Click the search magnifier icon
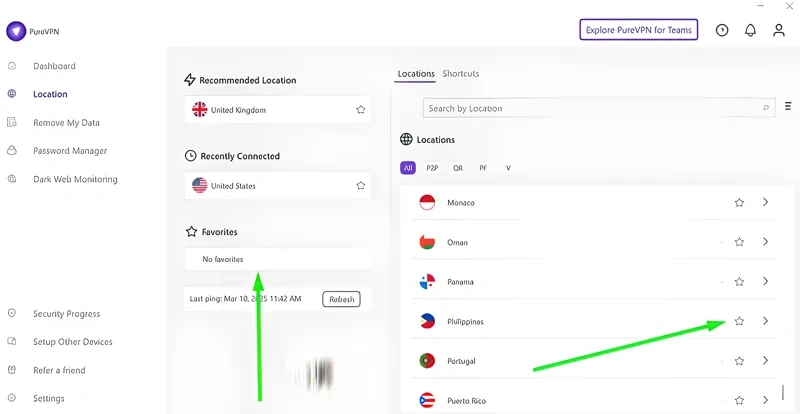 coord(766,108)
